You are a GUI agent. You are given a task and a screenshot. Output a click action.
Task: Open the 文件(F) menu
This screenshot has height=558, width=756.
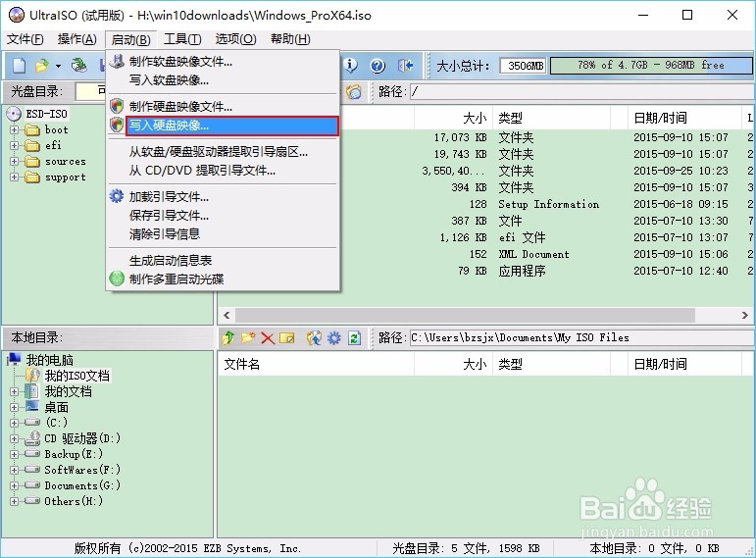[25, 39]
